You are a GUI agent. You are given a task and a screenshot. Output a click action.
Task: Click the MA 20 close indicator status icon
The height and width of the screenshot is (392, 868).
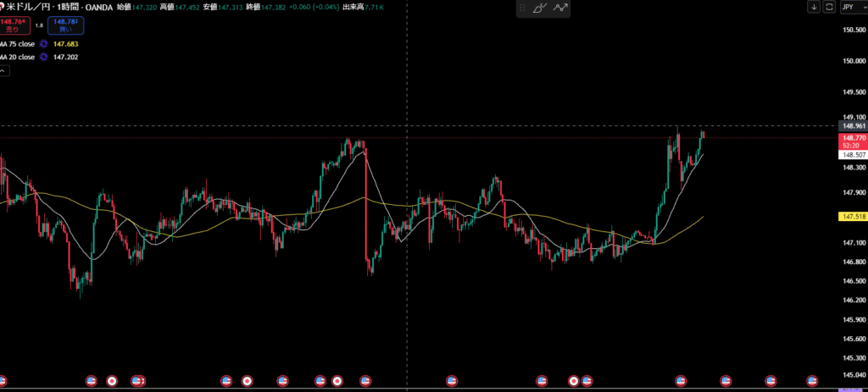click(x=43, y=58)
